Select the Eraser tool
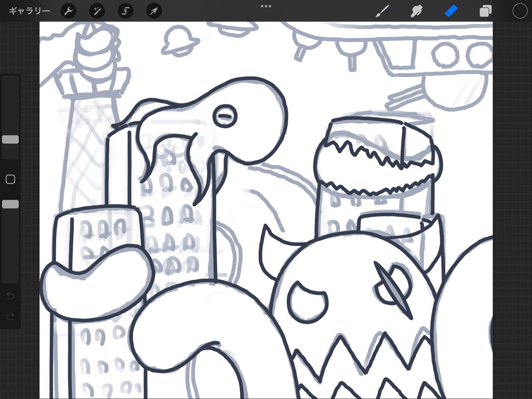The width and height of the screenshot is (532, 399). (450, 11)
